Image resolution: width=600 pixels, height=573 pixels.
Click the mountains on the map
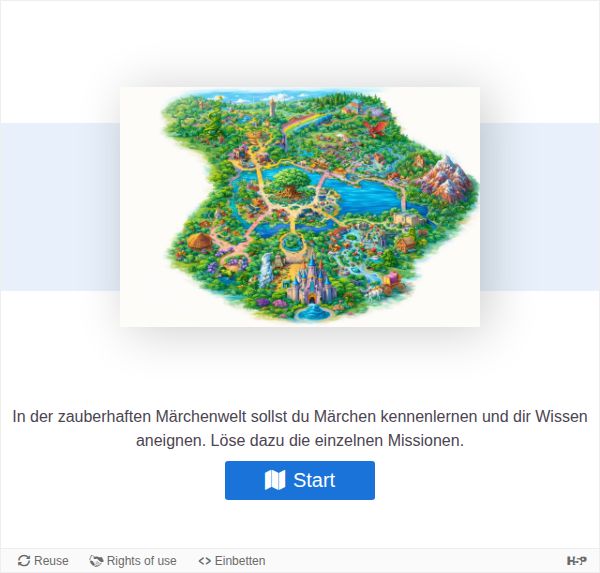(447, 178)
